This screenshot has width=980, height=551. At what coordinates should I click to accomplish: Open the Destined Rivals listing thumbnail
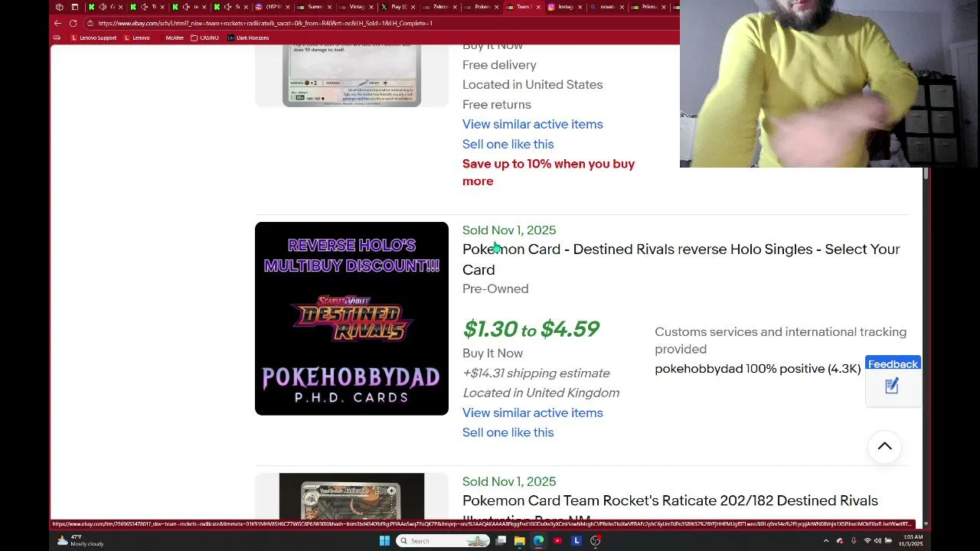click(351, 318)
